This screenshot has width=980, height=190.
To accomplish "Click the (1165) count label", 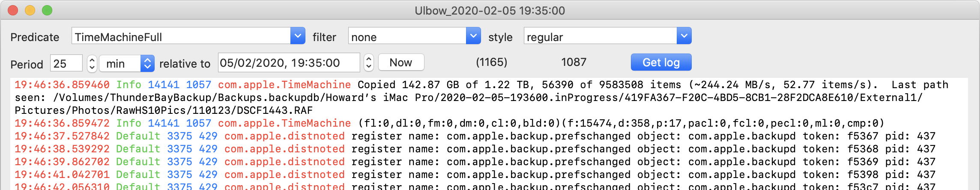I will tap(491, 62).
